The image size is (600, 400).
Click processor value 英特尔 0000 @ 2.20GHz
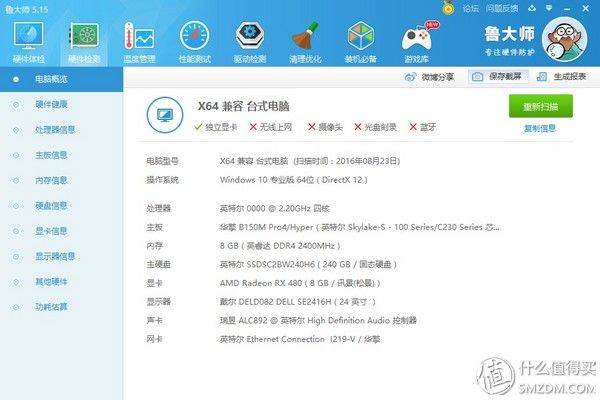pyautogui.click(x=274, y=209)
